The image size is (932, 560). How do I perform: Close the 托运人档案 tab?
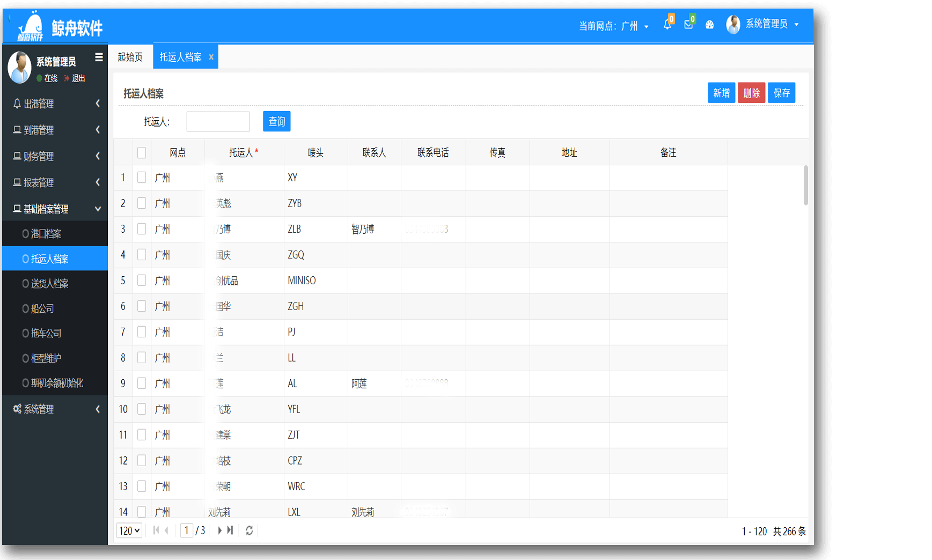click(x=211, y=57)
